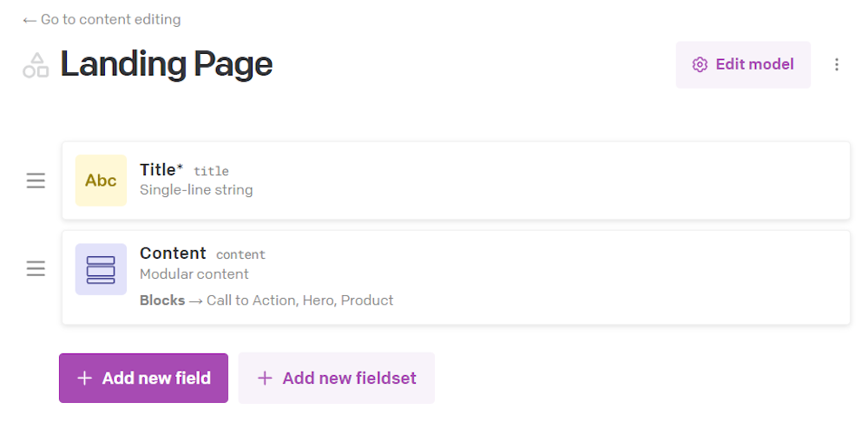Add new fieldset

336,379
